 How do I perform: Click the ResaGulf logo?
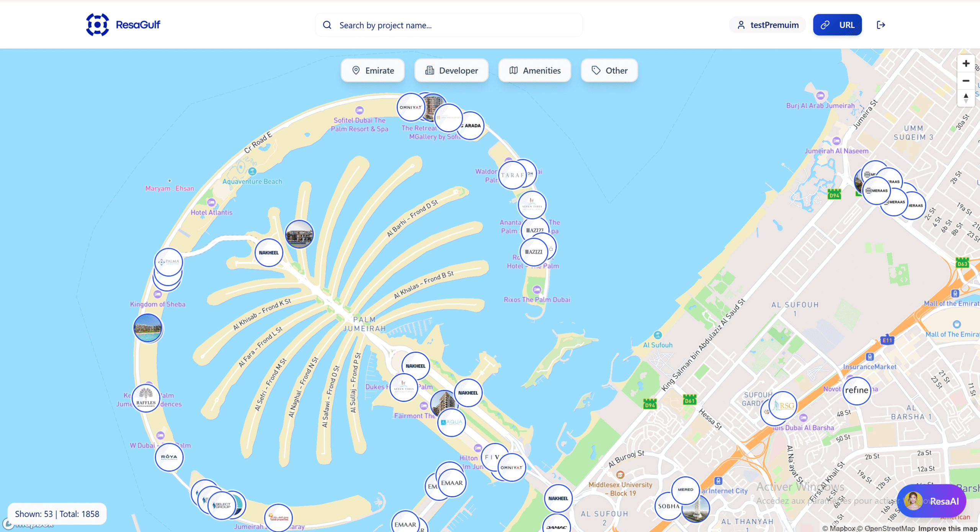point(123,25)
